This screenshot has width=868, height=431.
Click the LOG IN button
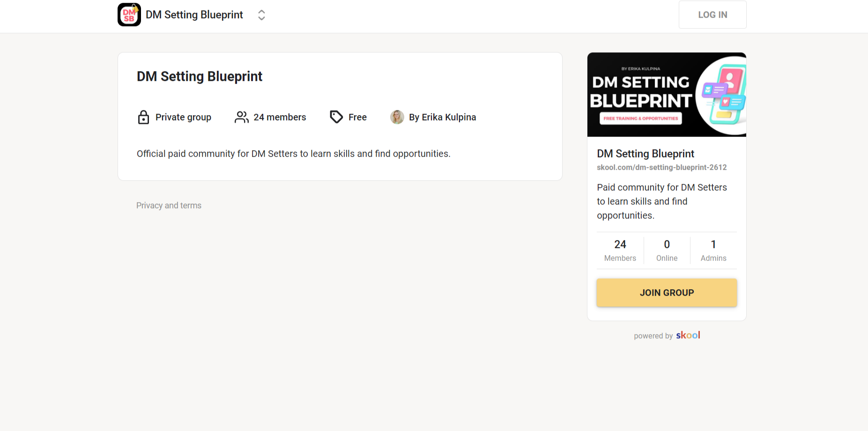click(x=712, y=15)
